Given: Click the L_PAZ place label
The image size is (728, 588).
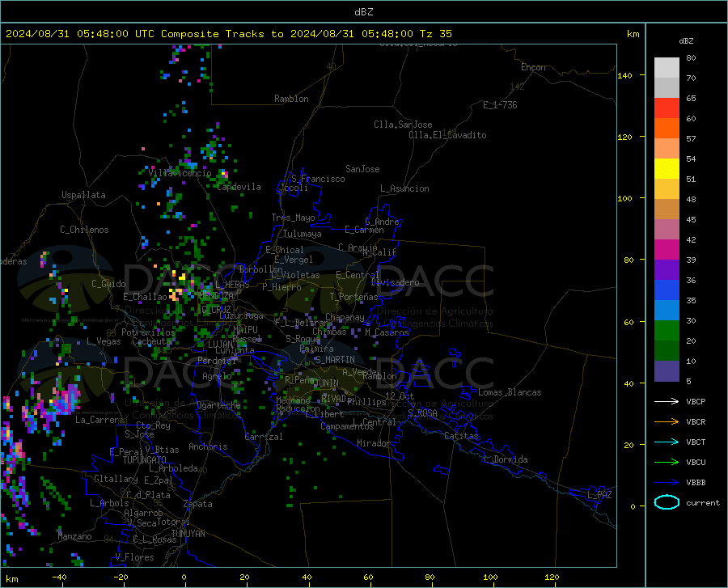Looking at the screenshot, I should 599,495.
